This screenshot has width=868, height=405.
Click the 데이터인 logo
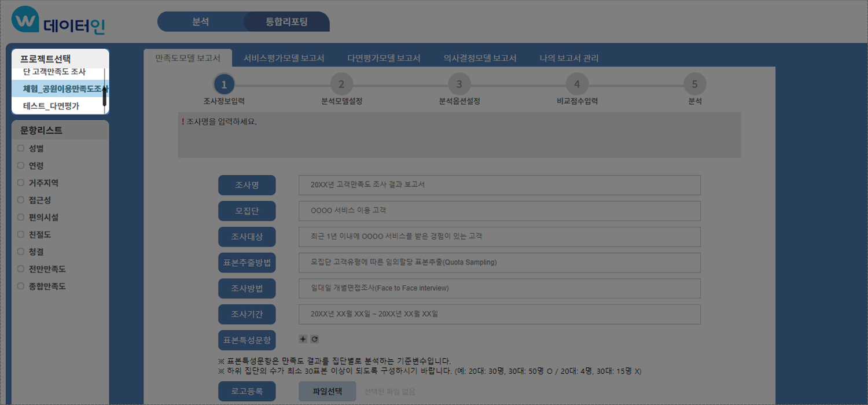coord(58,21)
